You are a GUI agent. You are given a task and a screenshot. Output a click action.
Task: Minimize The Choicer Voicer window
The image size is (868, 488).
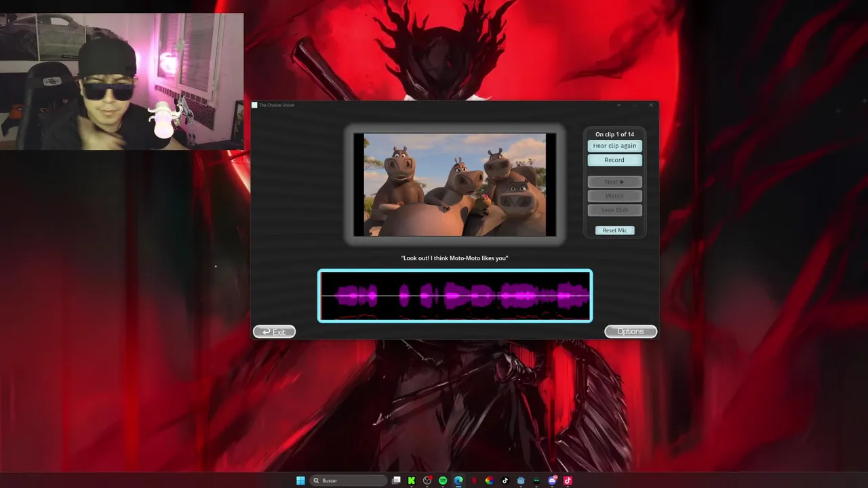coord(619,105)
